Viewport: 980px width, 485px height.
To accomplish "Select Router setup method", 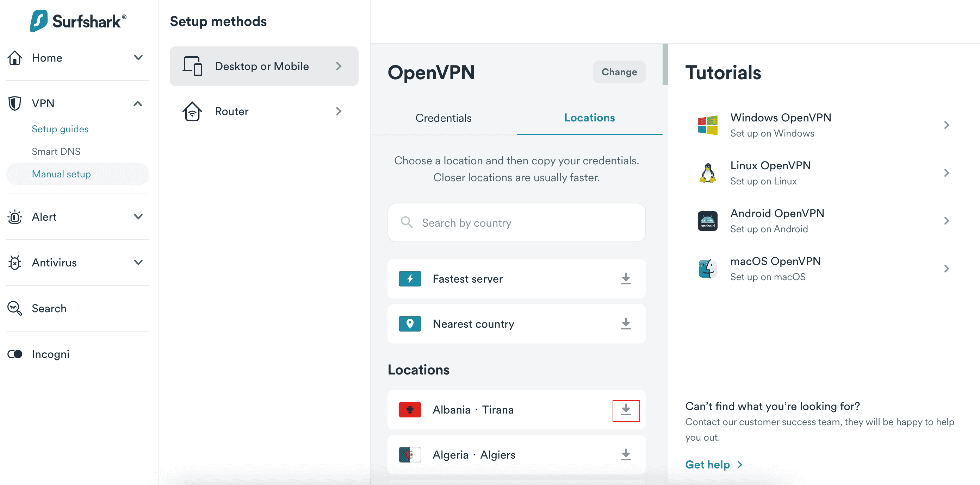I will [264, 111].
